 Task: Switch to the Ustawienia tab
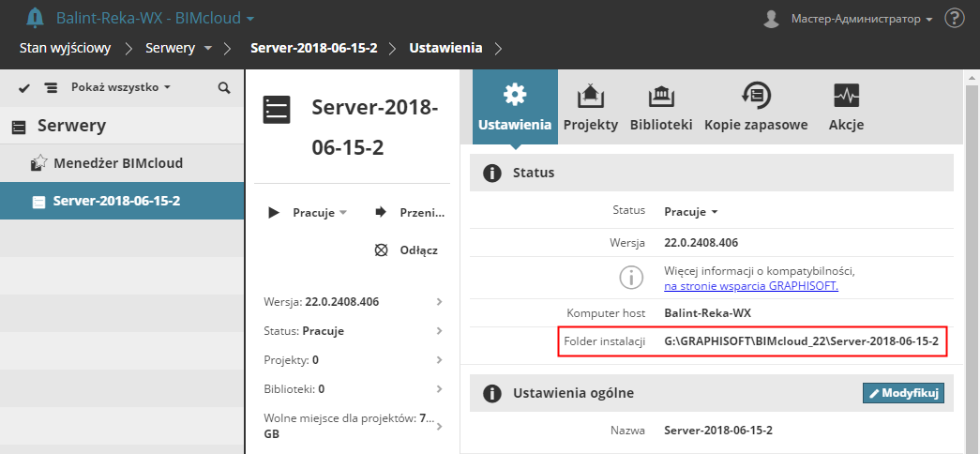[x=515, y=107]
